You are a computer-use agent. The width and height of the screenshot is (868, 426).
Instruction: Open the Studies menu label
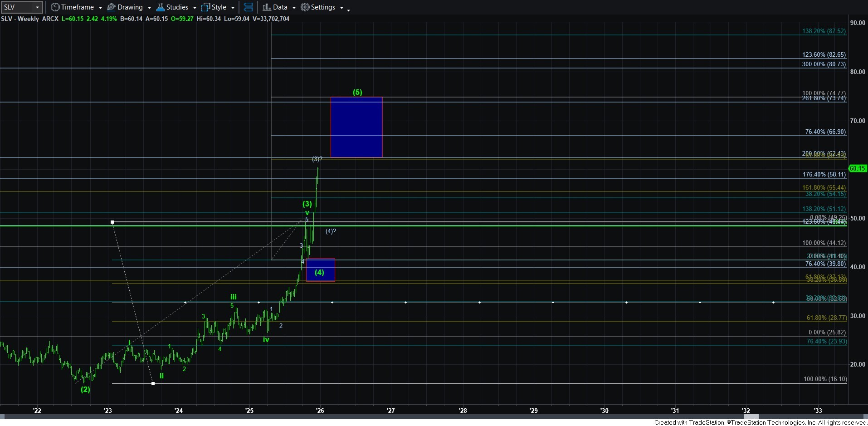pyautogui.click(x=177, y=7)
